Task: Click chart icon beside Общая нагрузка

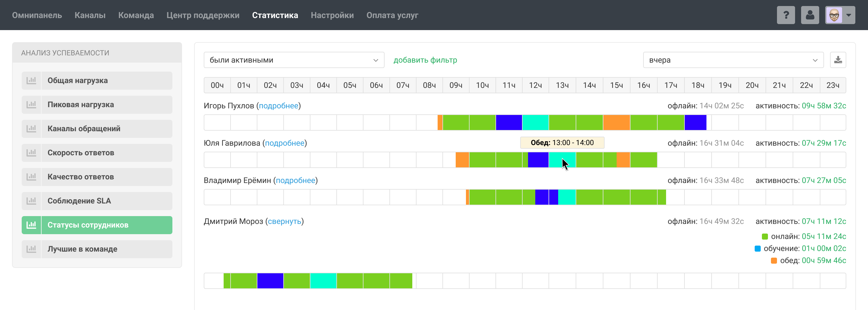Action: coord(31,80)
